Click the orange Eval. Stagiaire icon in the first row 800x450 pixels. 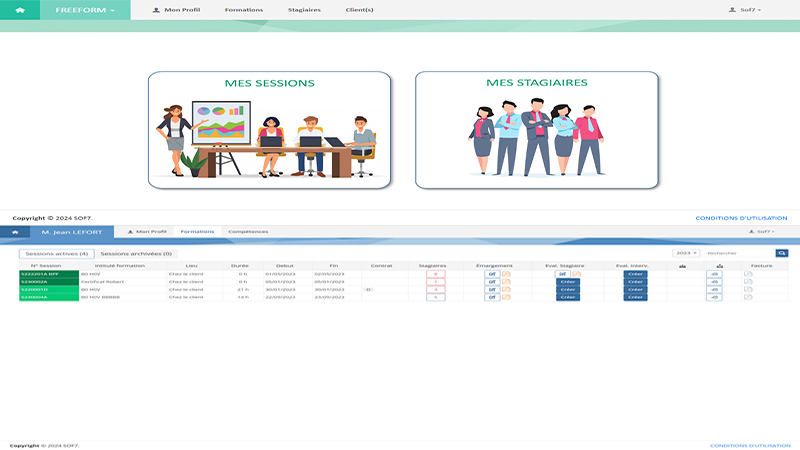576,274
